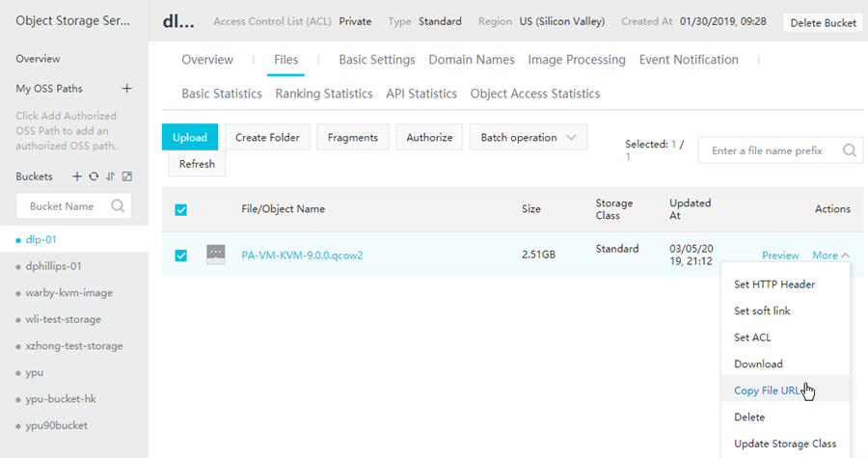Collapse the More actions menu
The height and width of the screenshot is (458, 868).
pos(830,256)
